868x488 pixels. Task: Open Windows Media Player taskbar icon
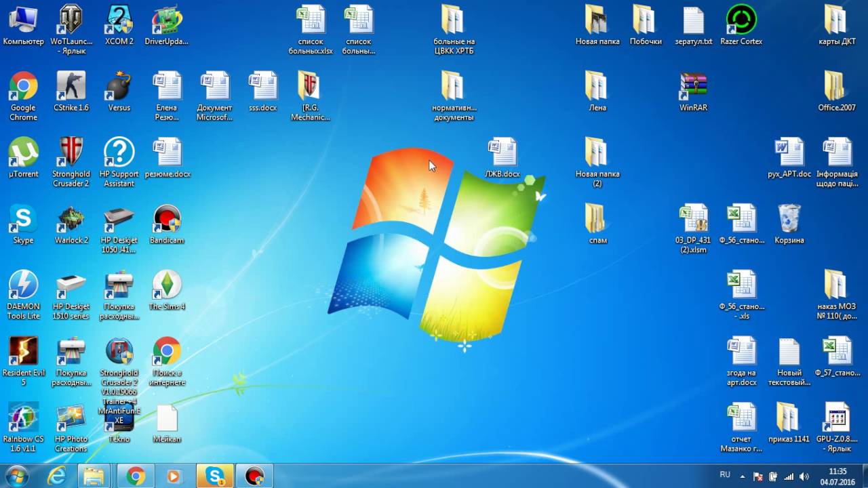pyautogui.click(x=174, y=476)
